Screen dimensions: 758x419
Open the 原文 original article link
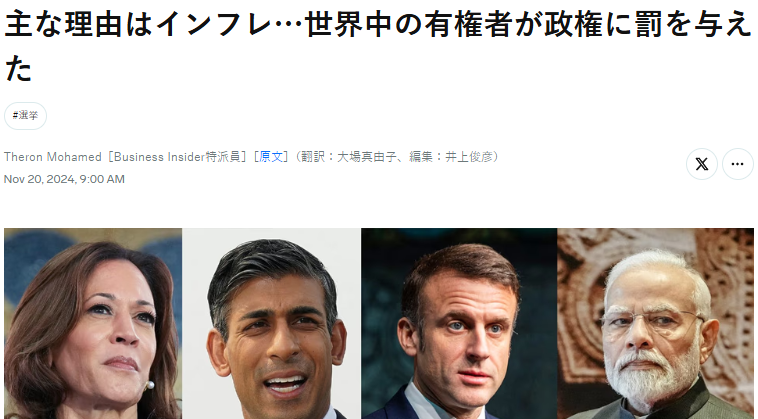coord(271,157)
